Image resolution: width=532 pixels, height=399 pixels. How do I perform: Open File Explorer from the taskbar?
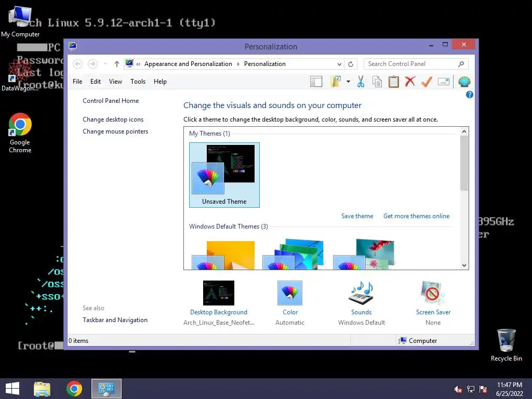42,389
